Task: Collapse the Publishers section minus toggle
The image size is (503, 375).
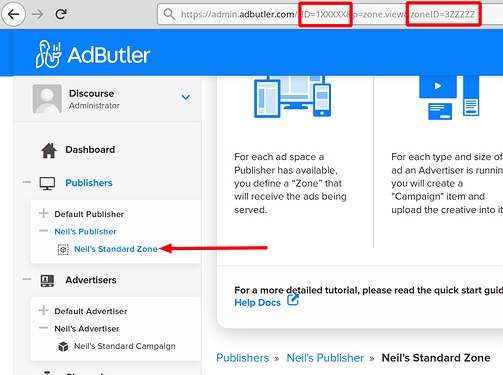Action: [27, 182]
